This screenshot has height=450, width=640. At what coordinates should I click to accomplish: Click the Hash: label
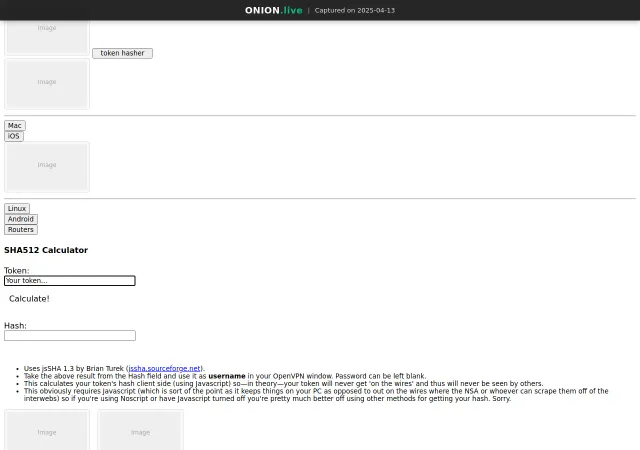15,326
